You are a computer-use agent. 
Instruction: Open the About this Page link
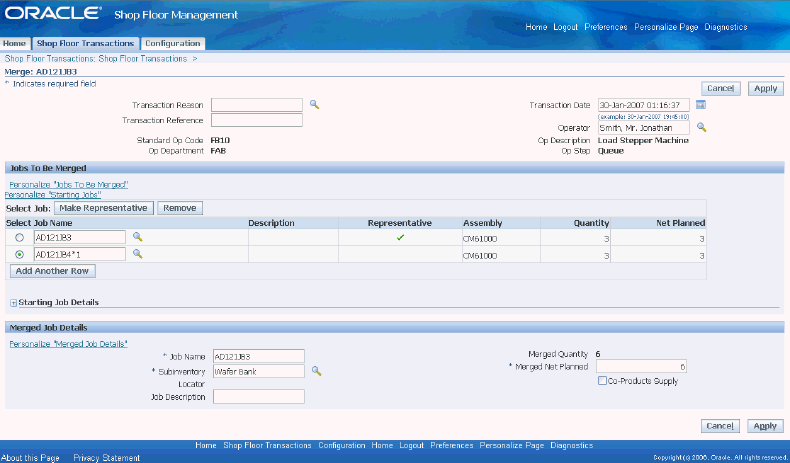coord(30,457)
